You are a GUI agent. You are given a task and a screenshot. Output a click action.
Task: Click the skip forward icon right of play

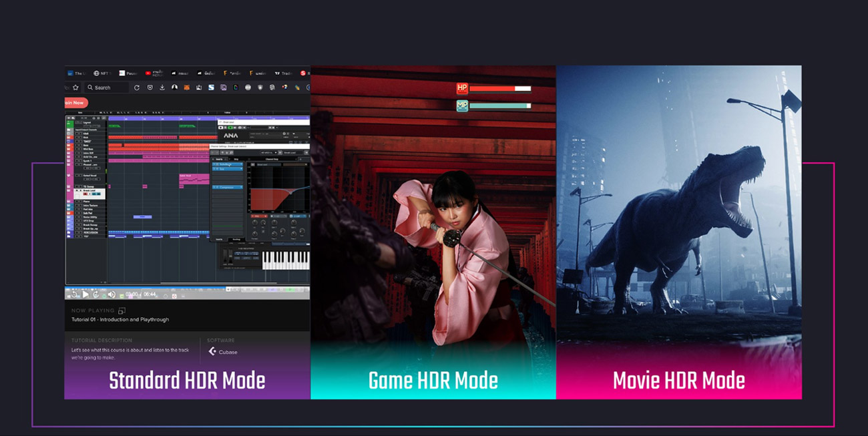click(95, 294)
